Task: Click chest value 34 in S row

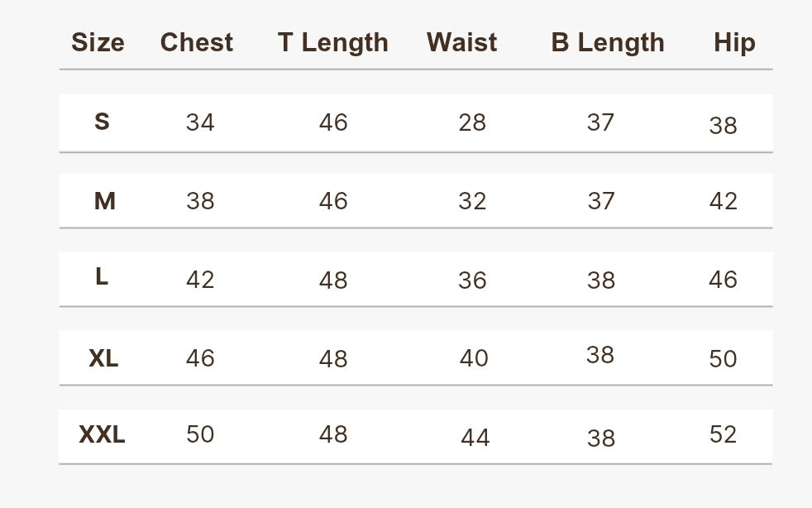Action: (x=200, y=122)
